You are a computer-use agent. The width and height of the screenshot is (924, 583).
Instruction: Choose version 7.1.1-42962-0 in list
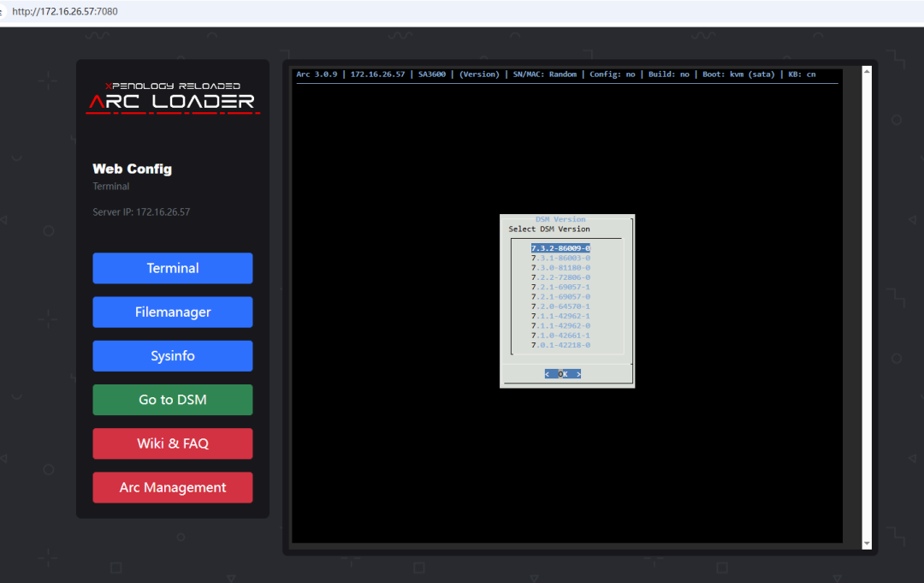[560, 325]
